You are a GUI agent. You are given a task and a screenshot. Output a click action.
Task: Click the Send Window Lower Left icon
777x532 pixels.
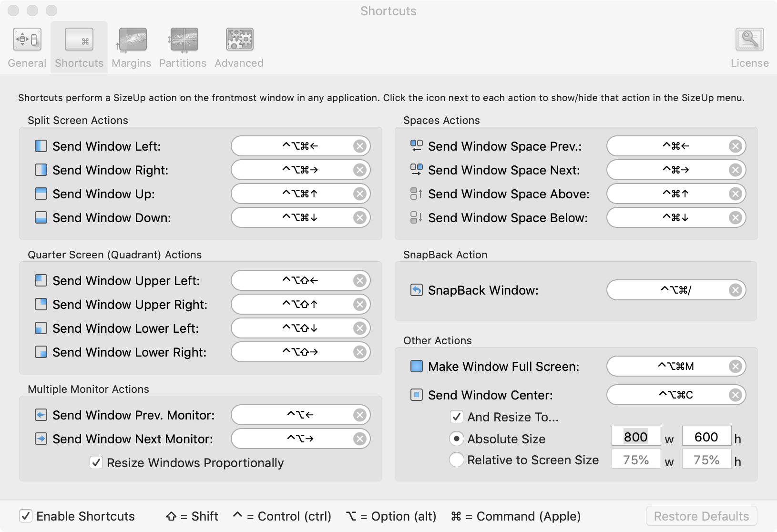click(x=41, y=328)
